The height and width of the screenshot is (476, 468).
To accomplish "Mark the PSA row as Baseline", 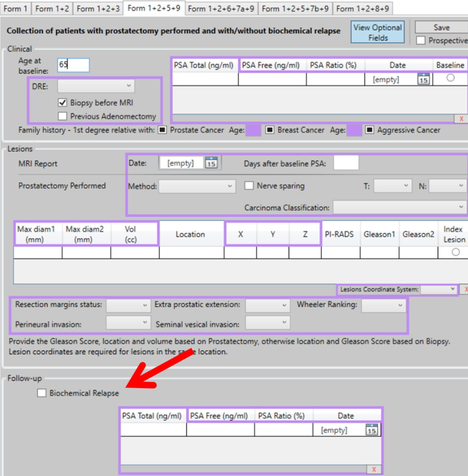I will (x=451, y=78).
